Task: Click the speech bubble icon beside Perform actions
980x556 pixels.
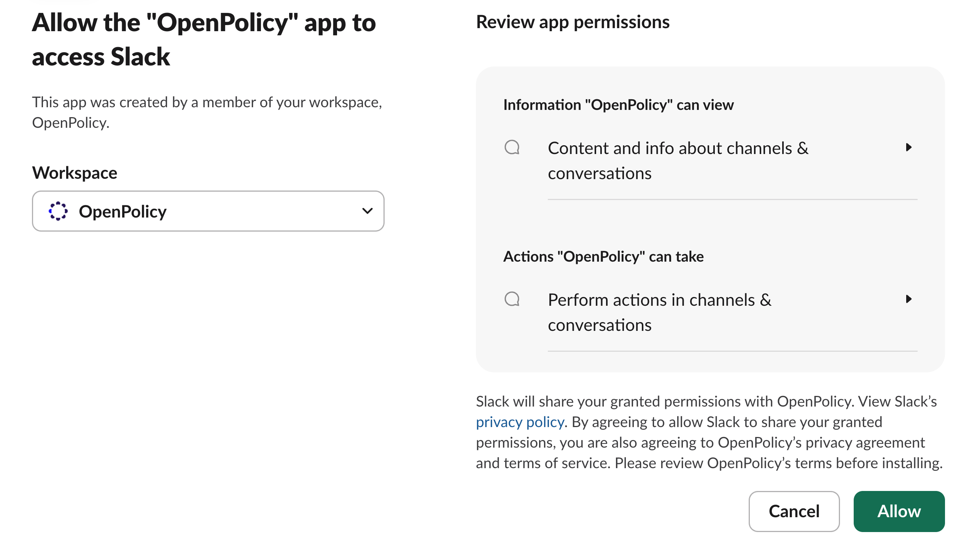Action: 512,299
